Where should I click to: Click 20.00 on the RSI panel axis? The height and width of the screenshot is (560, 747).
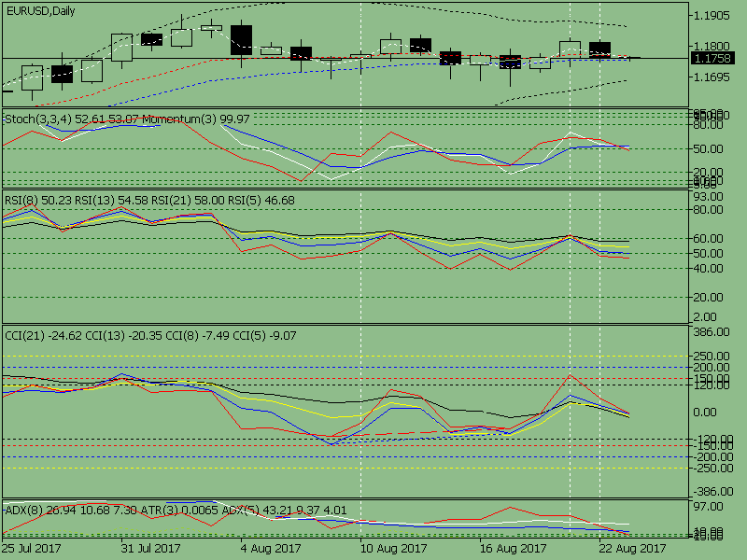[x=708, y=298]
